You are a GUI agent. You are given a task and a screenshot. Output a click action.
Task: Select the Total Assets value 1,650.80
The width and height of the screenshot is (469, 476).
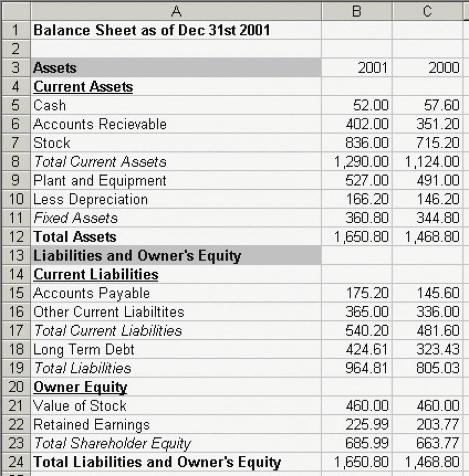(x=358, y=237)
